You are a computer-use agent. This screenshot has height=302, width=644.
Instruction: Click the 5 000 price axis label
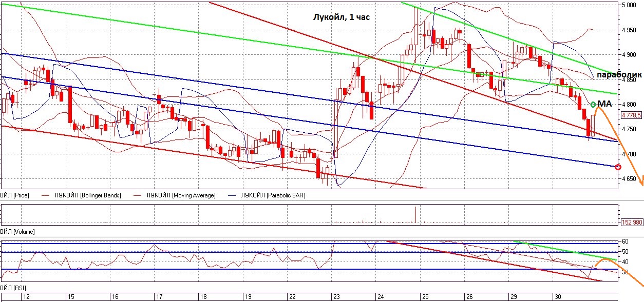click(629, 5)
